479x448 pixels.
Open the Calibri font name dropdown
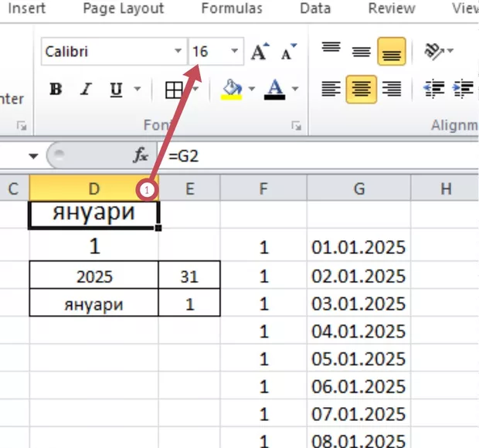pyautogui.click(x=178, y=53)
